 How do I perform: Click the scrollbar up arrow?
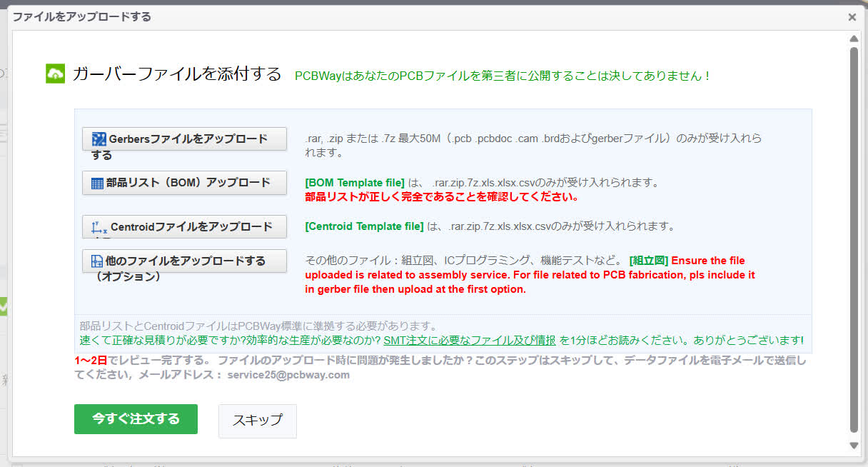854,41
